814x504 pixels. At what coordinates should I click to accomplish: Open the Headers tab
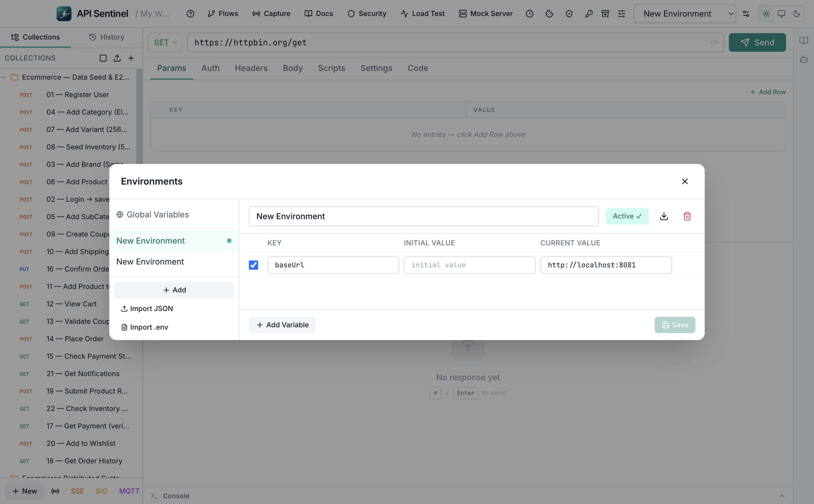coord(251,68)
